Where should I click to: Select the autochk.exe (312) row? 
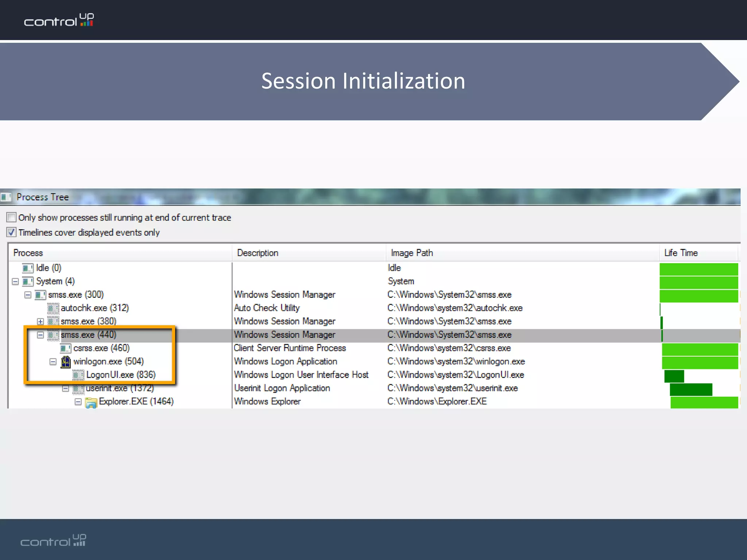(x=374, y=308)
